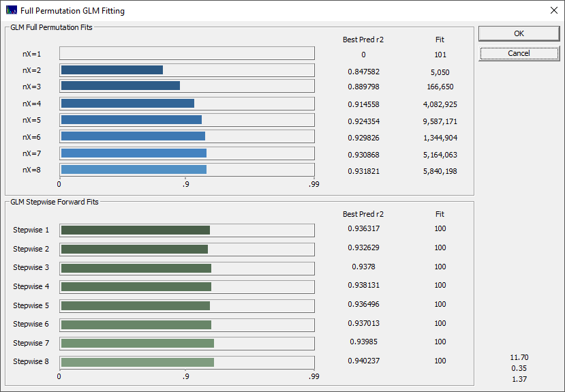Click the r2 value 0.847582
This screenshot has height=392, width=565.
coord(363,72)
